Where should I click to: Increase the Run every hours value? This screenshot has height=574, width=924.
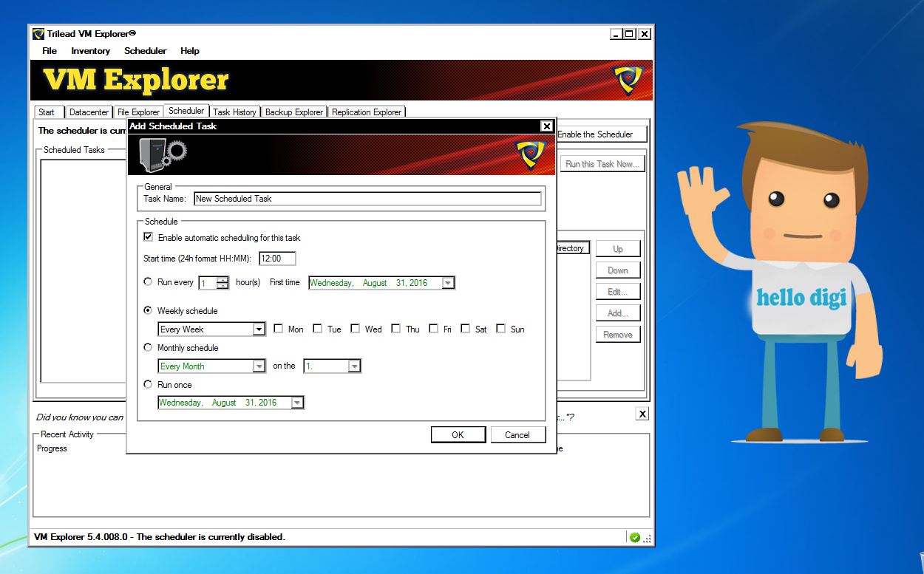(x=222, y=279)
